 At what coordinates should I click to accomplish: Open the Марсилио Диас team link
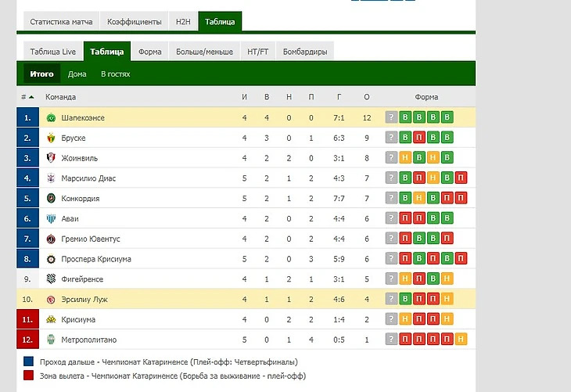point(88,178)
